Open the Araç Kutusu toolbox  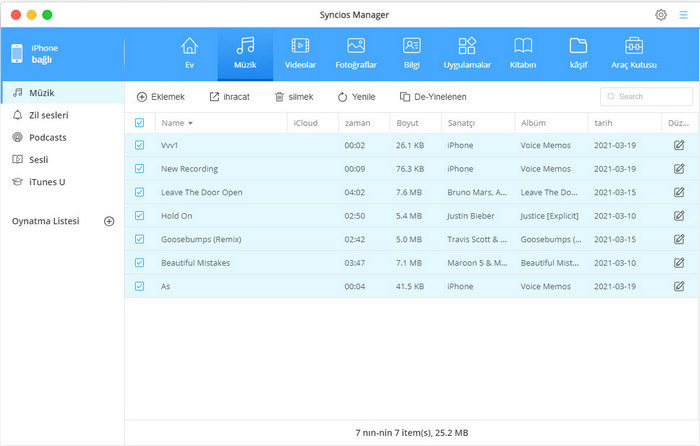[x=634, y=54]
